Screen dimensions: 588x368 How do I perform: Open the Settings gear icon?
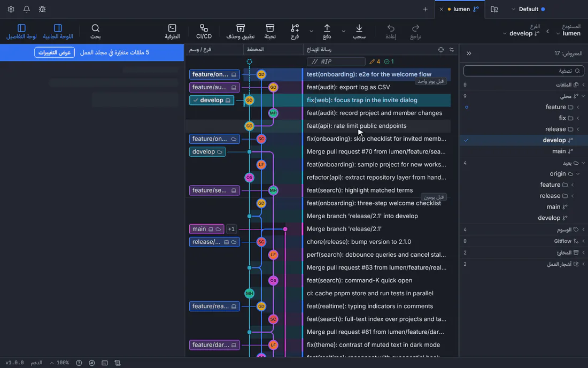tap(11, 9)
